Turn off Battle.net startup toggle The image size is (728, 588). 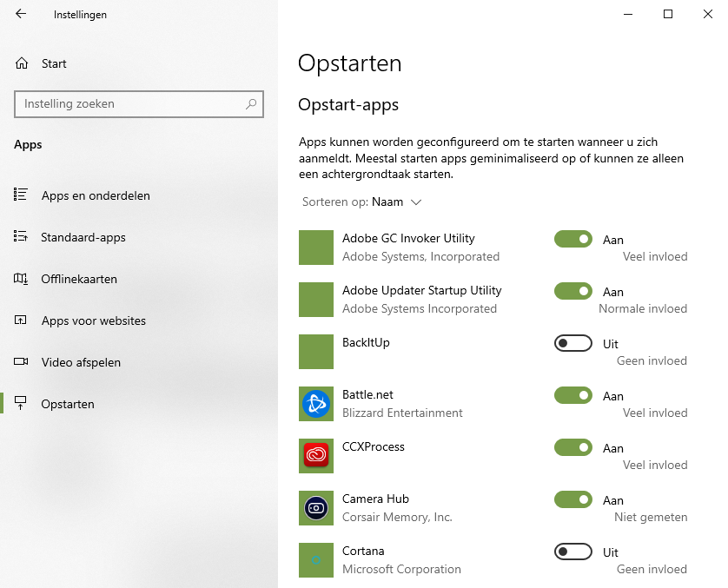click(x=572, y=395)
